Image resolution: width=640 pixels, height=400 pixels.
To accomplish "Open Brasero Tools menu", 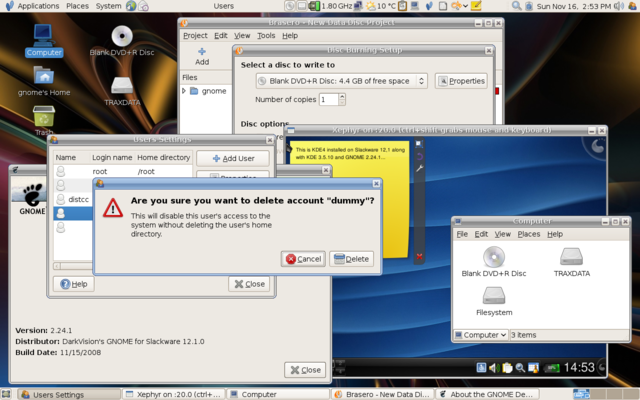I will pyautogui.click(x=266, y=36).
